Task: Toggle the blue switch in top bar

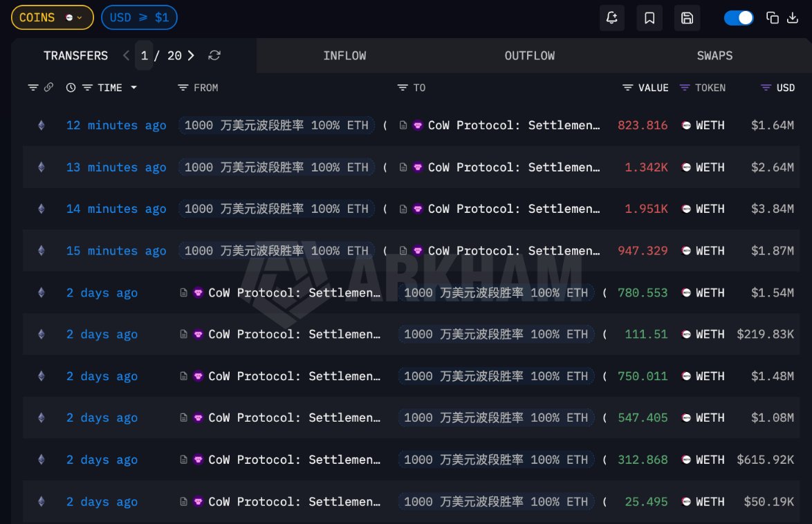Action: point(739,18)
